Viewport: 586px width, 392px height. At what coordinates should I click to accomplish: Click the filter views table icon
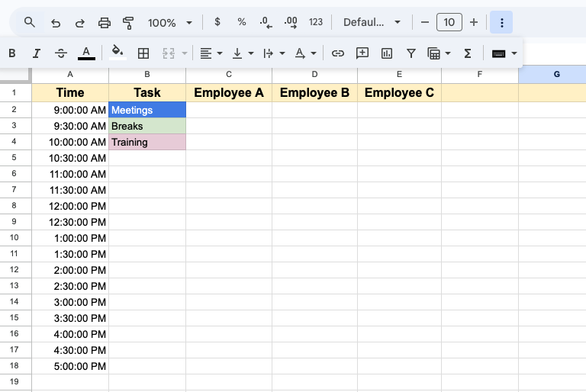pyautogui.click(x=433, y=53)
